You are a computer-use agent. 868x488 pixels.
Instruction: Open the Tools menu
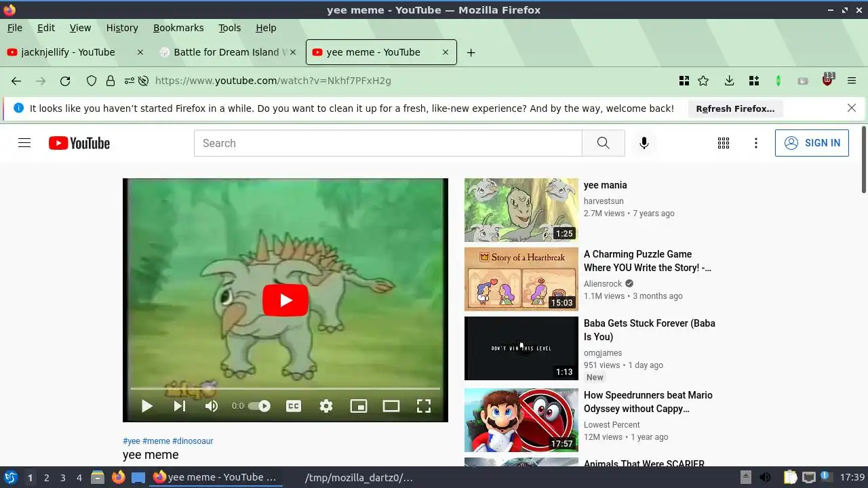pyautogui.click(x=229, y=28)
